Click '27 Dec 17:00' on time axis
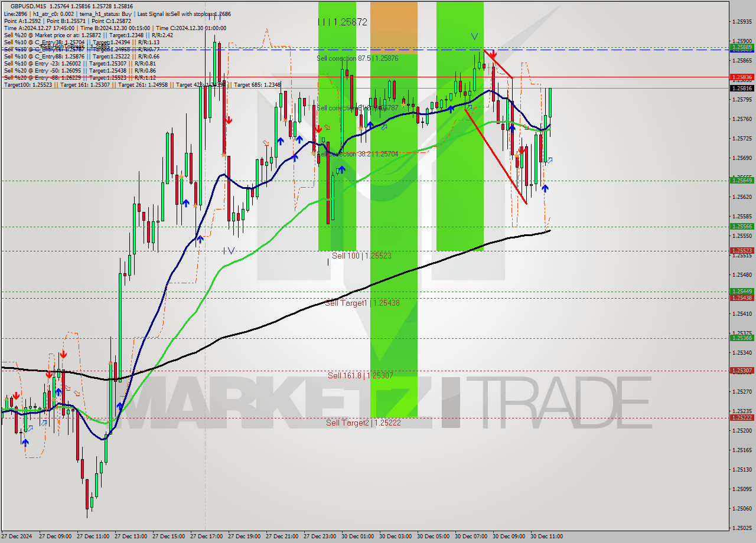This screenshot has width=756, height=543. click(x=206, y=537)
